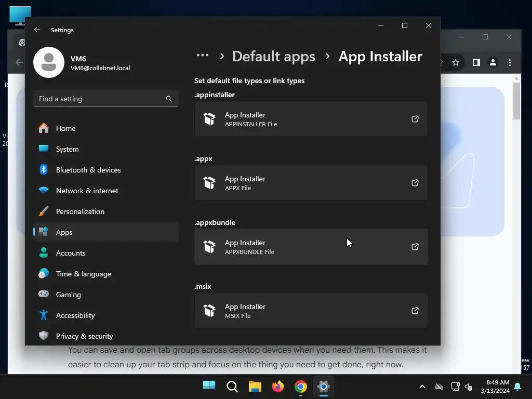Open Gaming settings
The width and height of the screenshot is (532, 399).
coord(106,295)
